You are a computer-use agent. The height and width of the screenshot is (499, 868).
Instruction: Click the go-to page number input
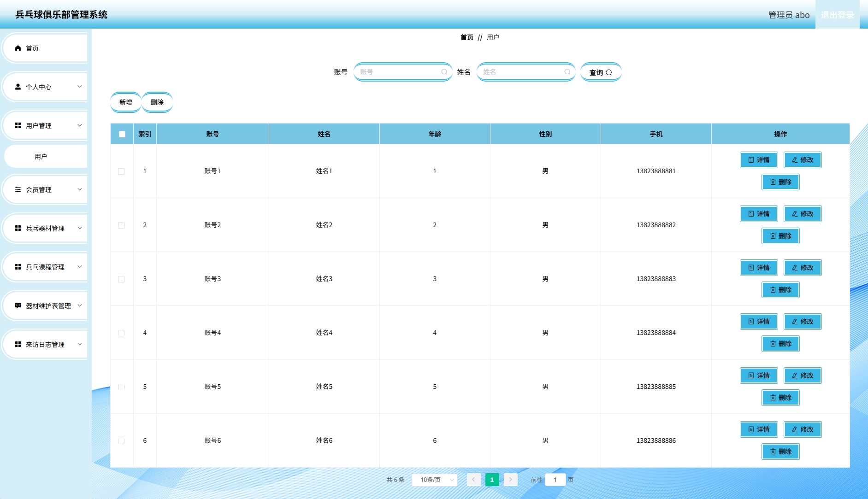pos(555,480)
